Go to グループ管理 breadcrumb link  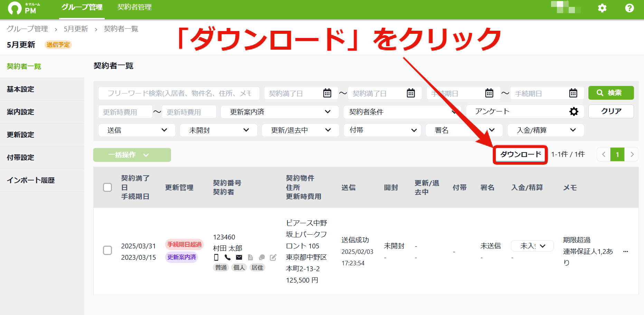tap(27, 29)
